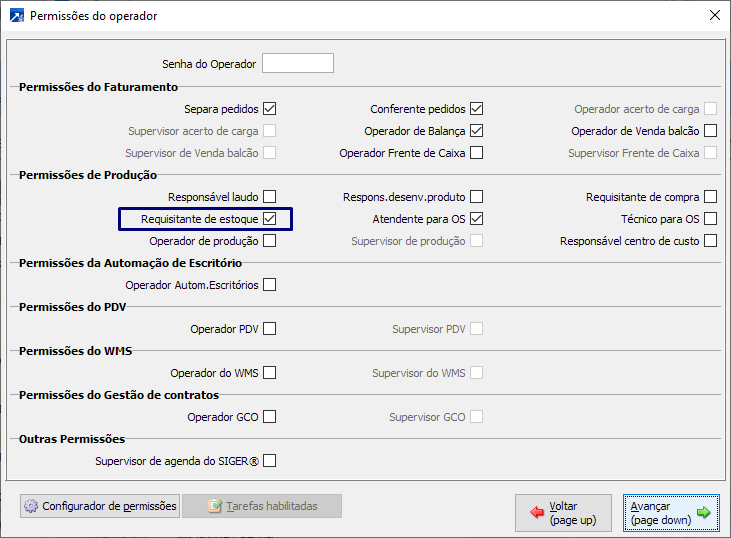Click the Permissões do Gestão de contratos heading

(119, 395)
